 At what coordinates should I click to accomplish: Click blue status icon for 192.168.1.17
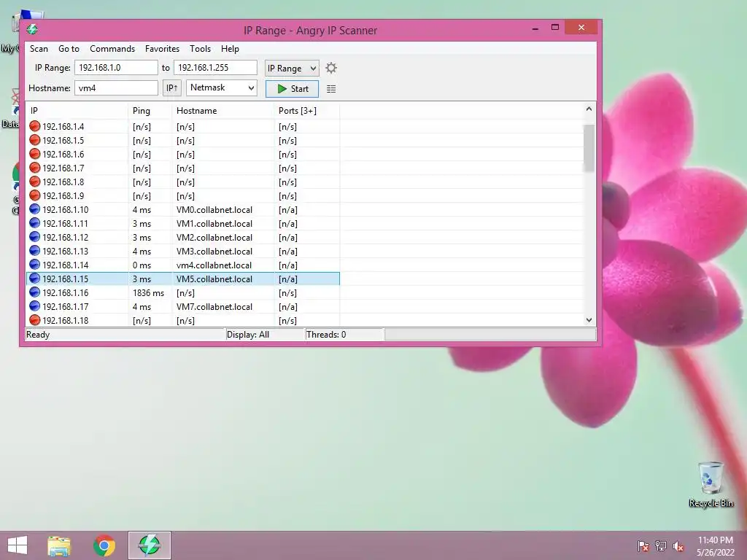point(34,306)
